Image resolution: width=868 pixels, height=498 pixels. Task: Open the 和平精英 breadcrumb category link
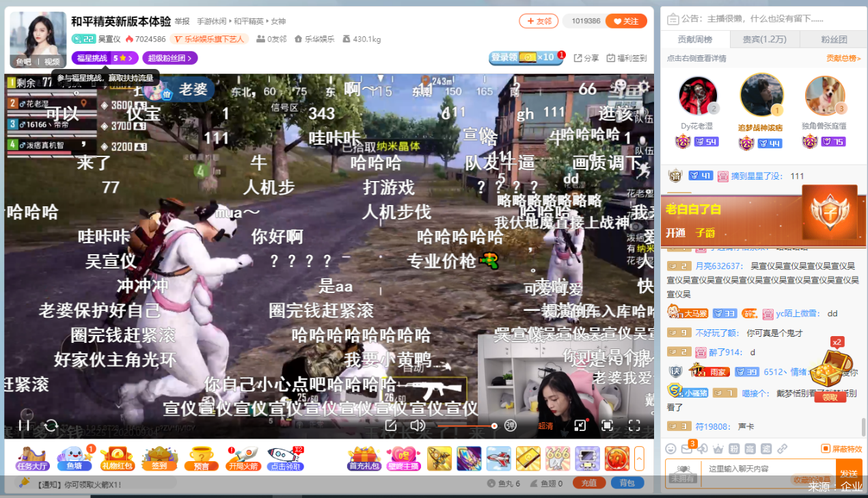(249, 21)
